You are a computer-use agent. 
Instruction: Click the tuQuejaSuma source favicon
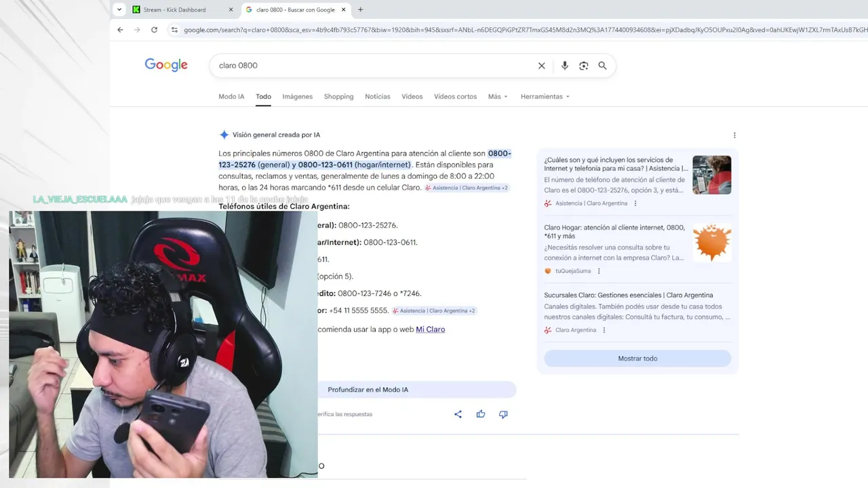(548, 271)
